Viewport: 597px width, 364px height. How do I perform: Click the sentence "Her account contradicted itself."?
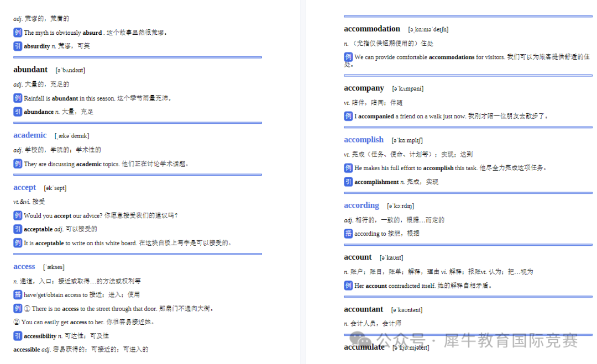395,286
